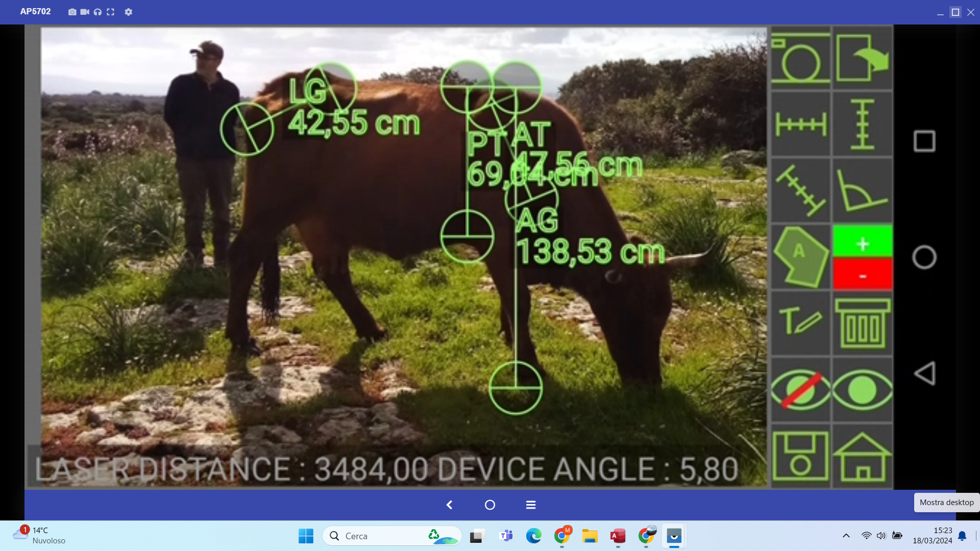Screen dimensions: 980x551
Task: Tap the back chevron in bottom bar
Action: click(449, 505)
